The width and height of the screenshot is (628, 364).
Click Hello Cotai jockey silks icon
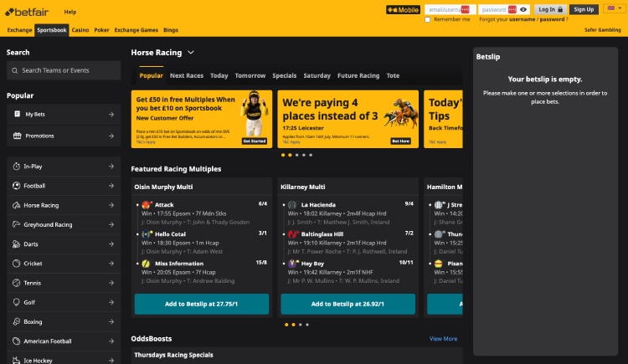click(147, 234)
